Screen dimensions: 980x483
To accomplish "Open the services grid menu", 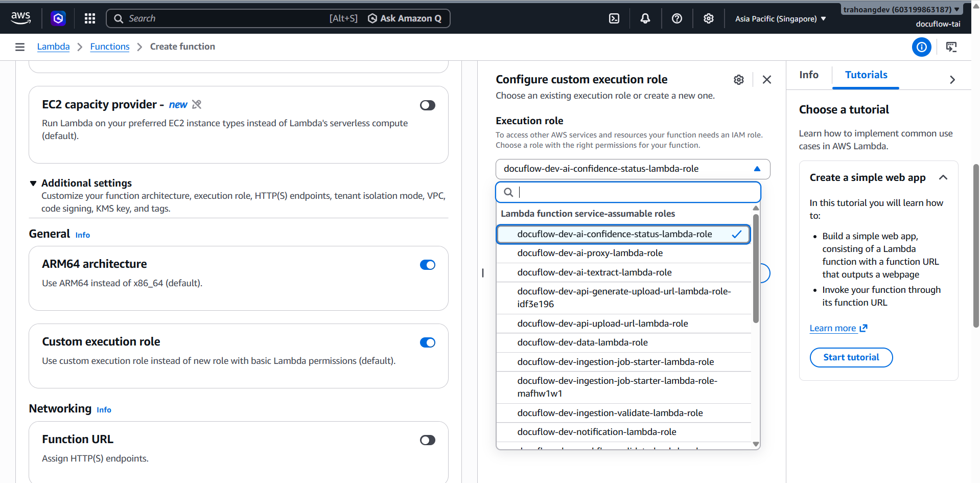I will (90, 18).
